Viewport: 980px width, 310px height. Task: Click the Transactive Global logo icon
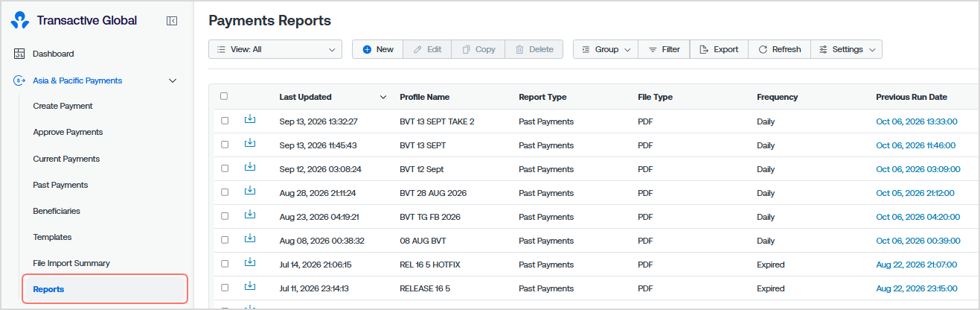[x=21, y=21]
